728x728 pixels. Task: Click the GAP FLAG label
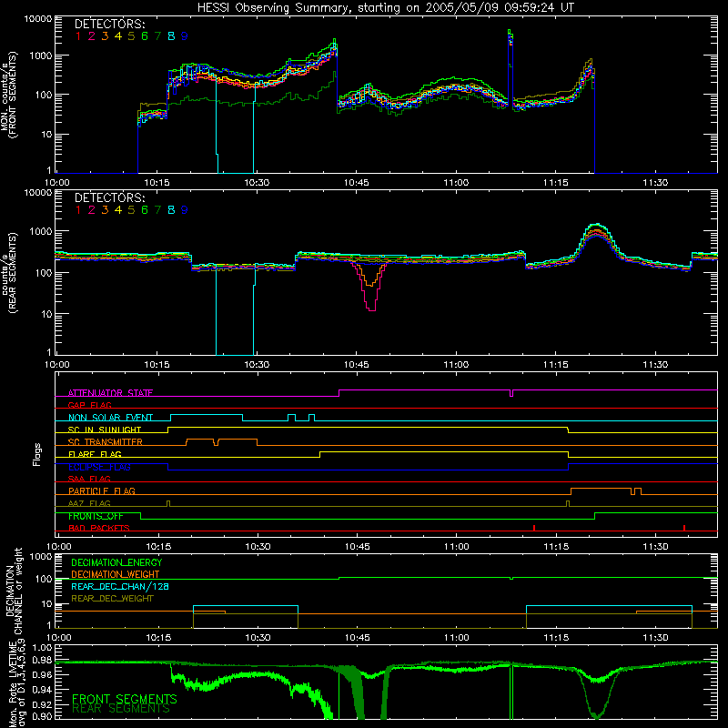tap(89, 405)
